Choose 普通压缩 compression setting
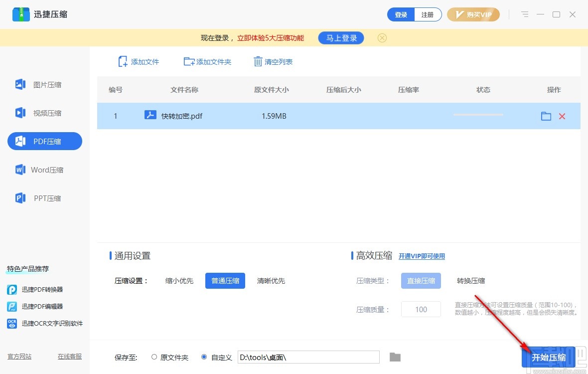 click(x=225, y=281)
